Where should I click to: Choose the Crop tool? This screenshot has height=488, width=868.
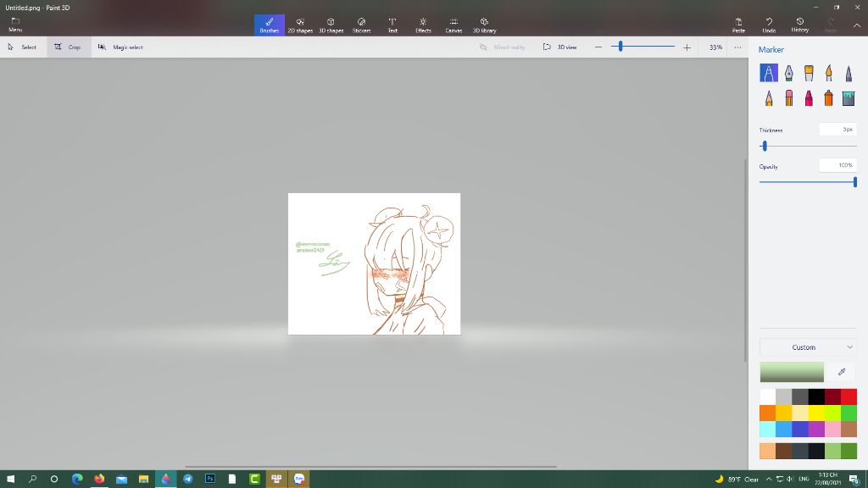tap(68, 47)
